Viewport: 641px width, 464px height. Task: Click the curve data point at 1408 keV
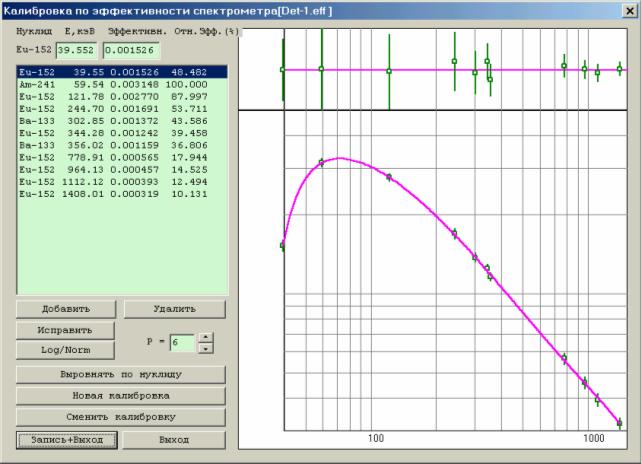(619, 423)
